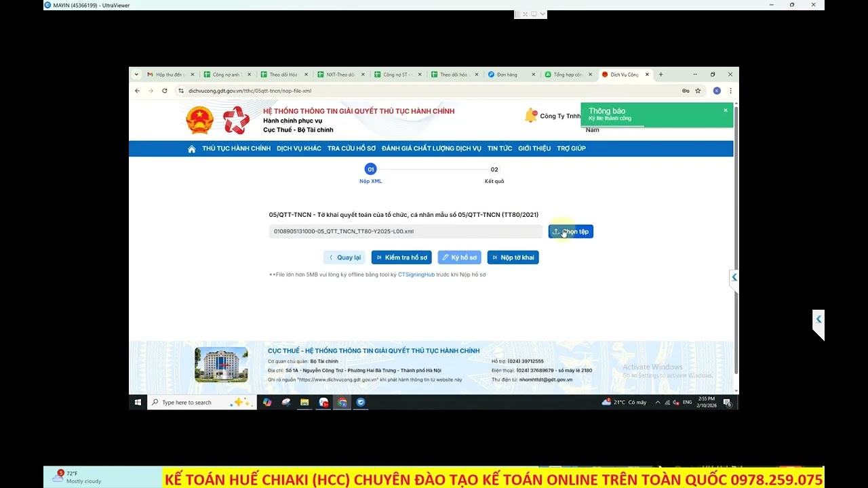This screenshot has width=868, height=488.
Task: Click the volume icon in system tray
Action: point(675,403)
